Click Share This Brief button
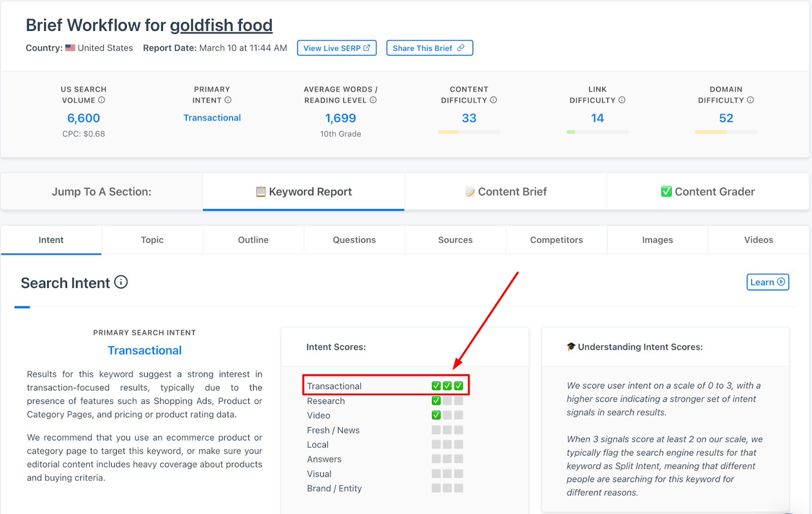This screenshot has width=812, height=514. [429, 48]
